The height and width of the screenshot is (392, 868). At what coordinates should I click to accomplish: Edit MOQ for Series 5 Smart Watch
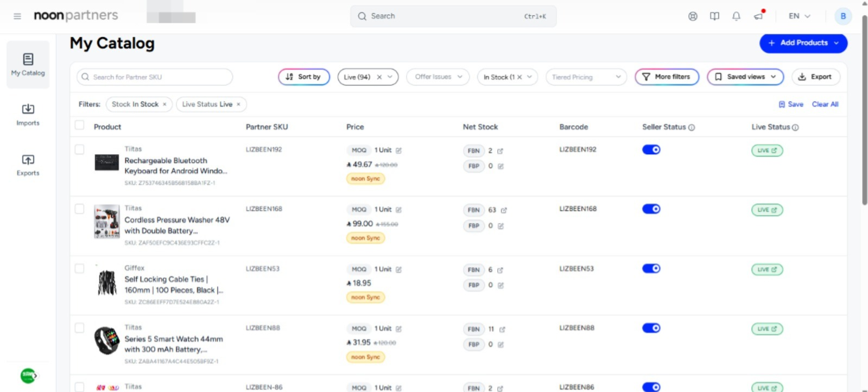point(398,329)
